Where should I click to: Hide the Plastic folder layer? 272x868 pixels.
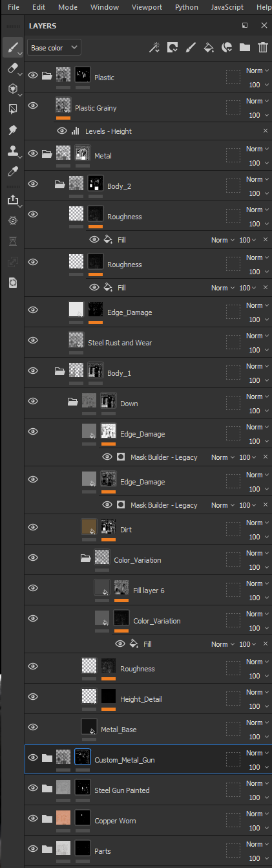33,76
